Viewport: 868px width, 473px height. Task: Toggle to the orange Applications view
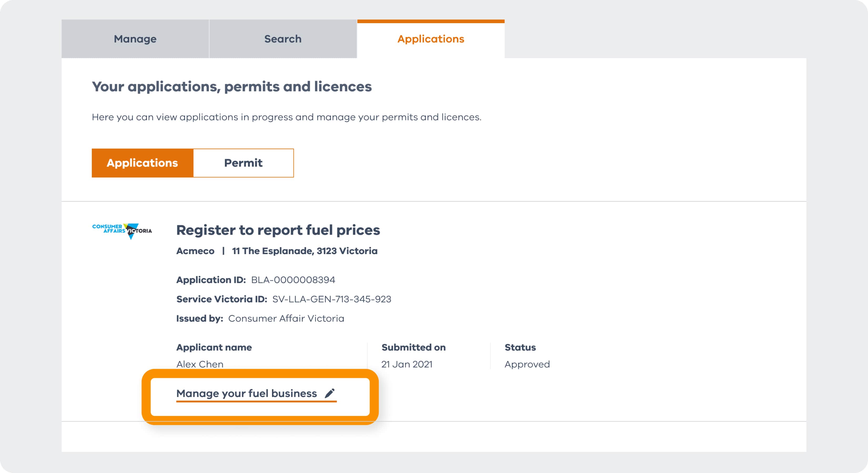pyautogui.click(x=142, y=163)
